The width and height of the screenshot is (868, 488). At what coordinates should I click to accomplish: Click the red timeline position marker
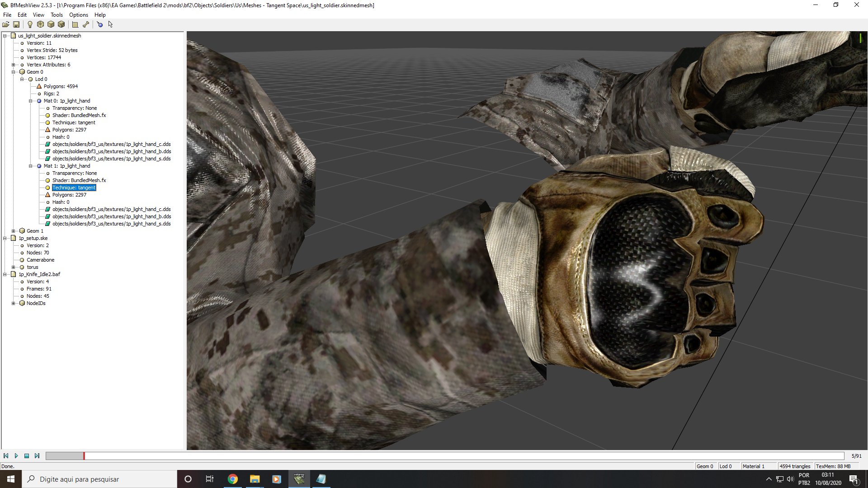(x=84, y=456)
